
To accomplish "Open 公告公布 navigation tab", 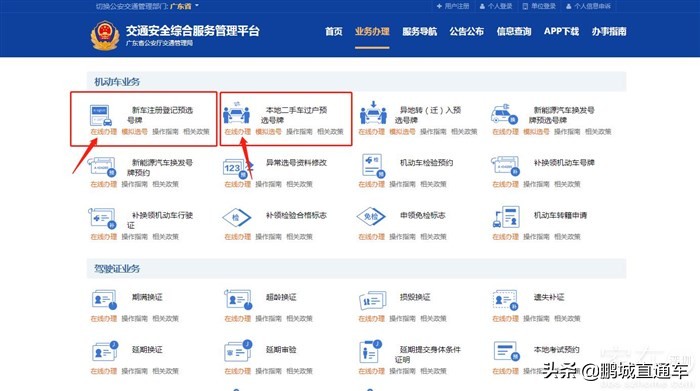I will [467, 31].
